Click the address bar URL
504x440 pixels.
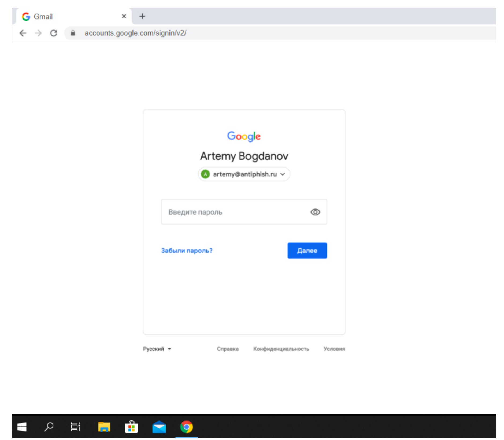tap(135, 33)
